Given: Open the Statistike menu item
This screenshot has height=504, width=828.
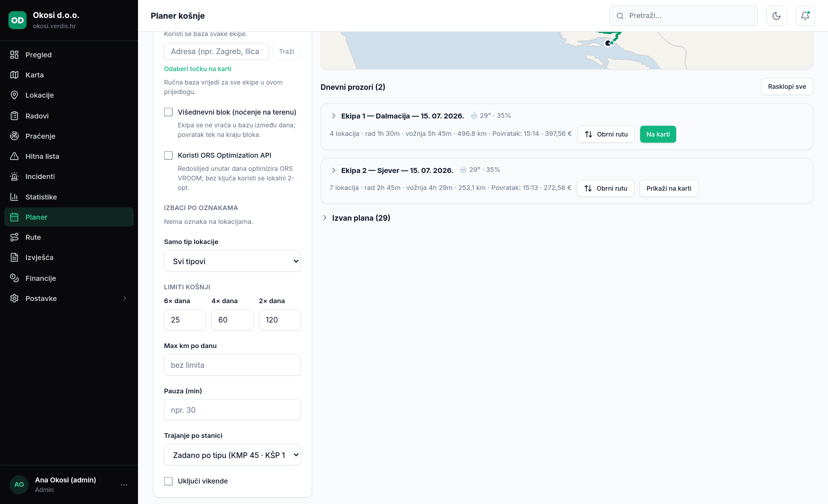Looking at the screenshot, I should pyautogui.click(x=69, y=197).
